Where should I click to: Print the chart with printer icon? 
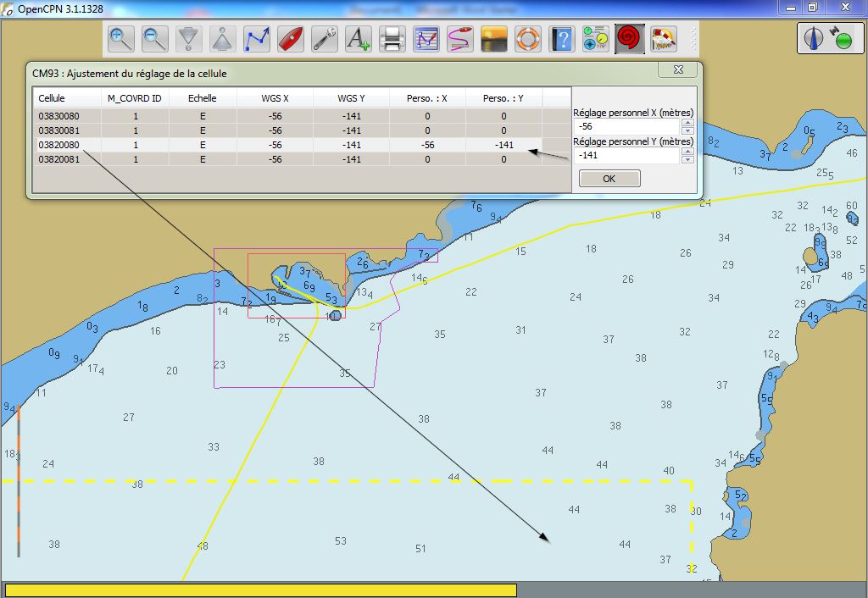(x=392, y=39)
